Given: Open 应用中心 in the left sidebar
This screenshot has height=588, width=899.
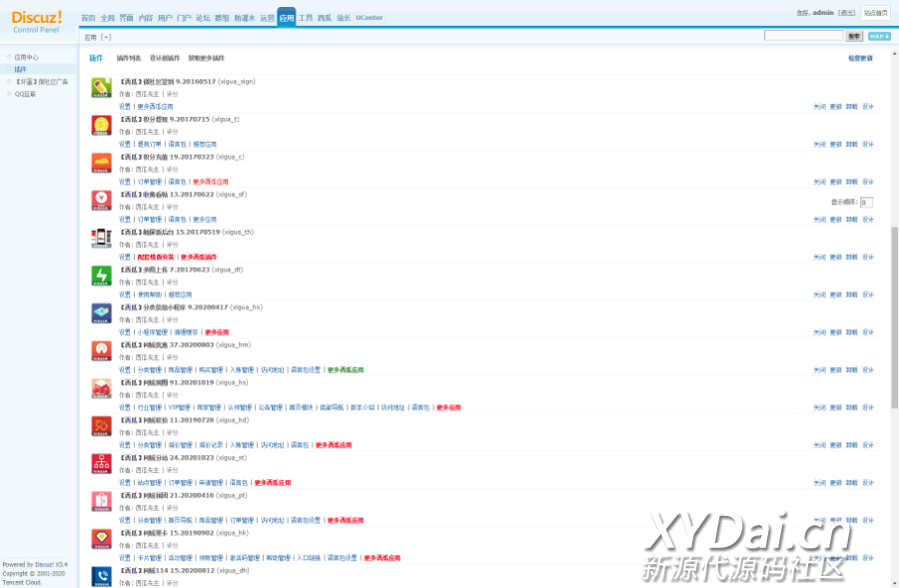Looking at the screenshot, I should (x=26, y=57).
